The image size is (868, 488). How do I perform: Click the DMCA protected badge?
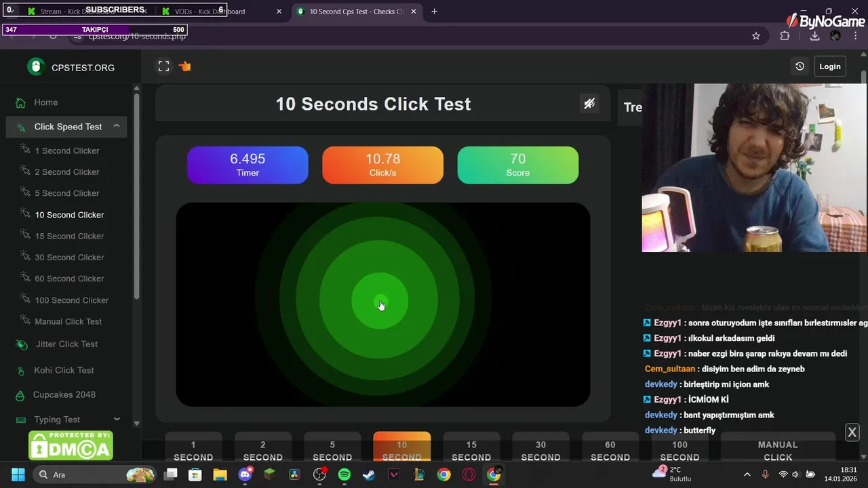click(x=71, y=445)
